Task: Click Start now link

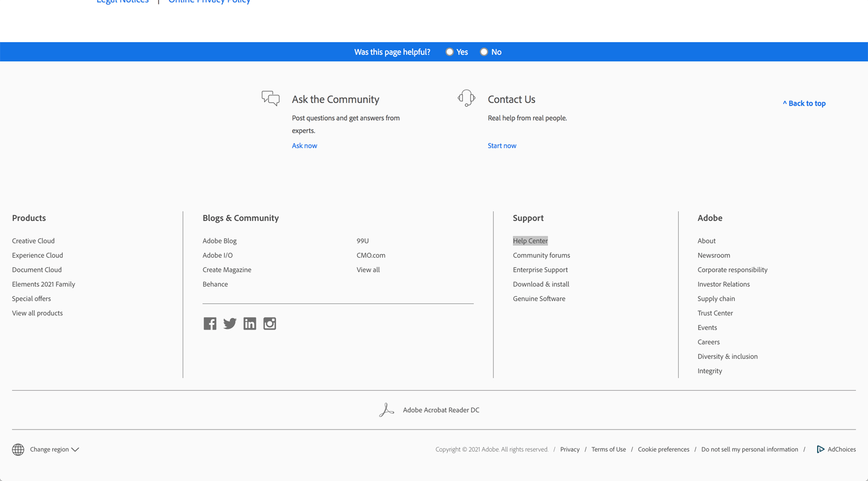Action: [x=502, y=146]
